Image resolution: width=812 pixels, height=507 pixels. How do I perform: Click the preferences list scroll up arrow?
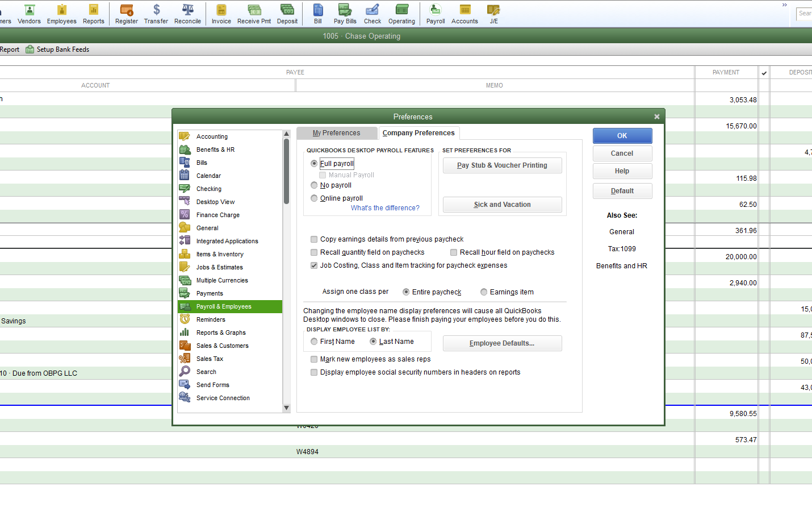(x=286, y=134)
